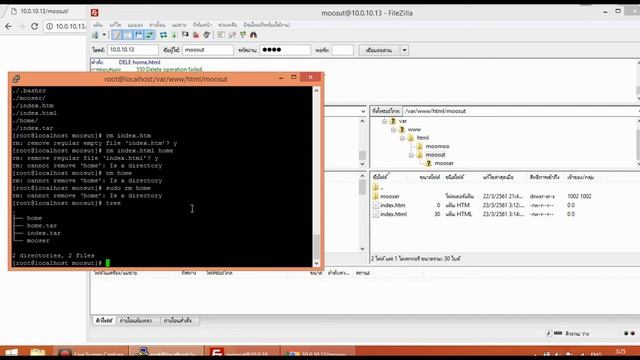Viewport: 640px width, 360px height.
Task: Open the Quickconnect history dropdown arrow
Action: (404, 50)
